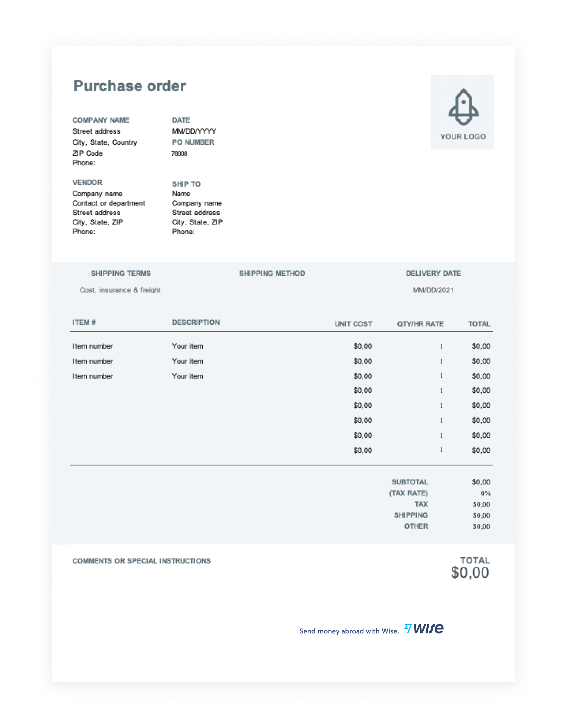The height and width of the screenshot is (728, 567).
Task: Click 'Send money abroad with Wise.' link
Action: tap(349, 631)
